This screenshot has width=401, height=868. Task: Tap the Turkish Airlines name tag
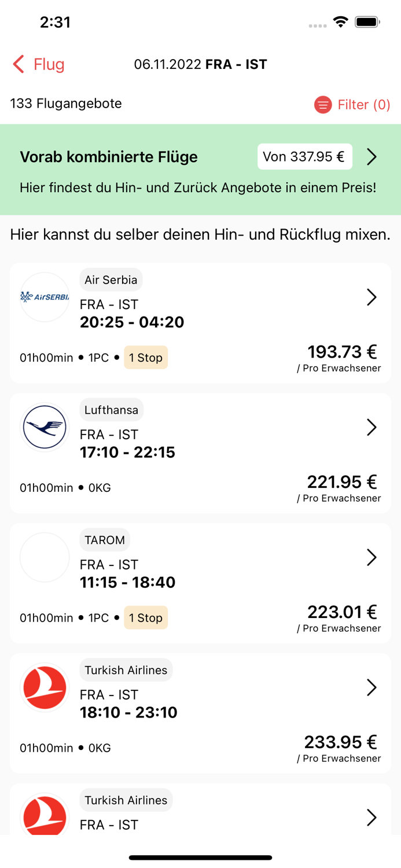[x=126, y=670]
